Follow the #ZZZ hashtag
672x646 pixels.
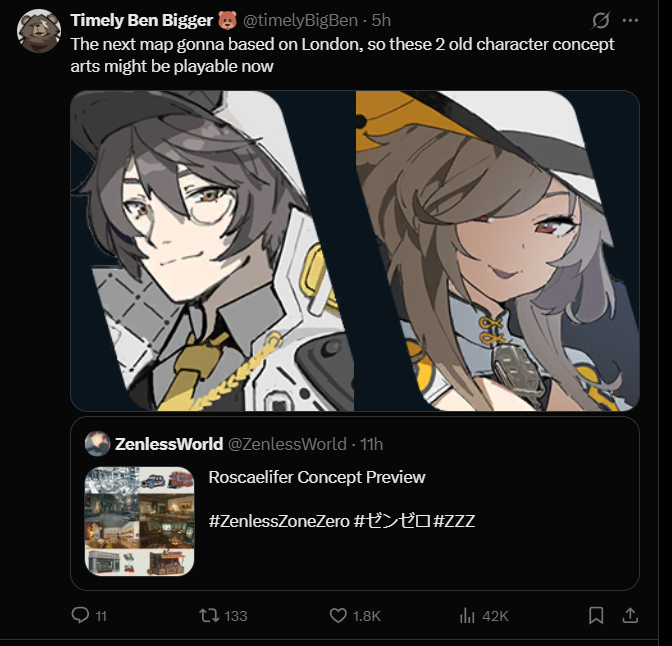tap(454, 521)
